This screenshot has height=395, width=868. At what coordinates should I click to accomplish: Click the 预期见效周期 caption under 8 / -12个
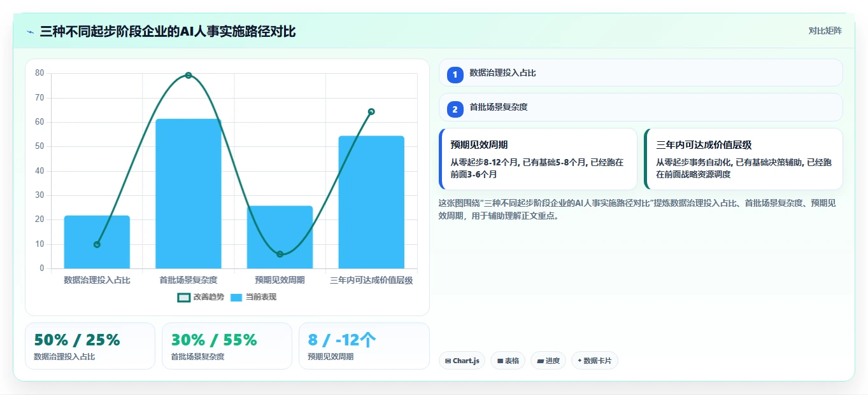click(x=331, y=357)
